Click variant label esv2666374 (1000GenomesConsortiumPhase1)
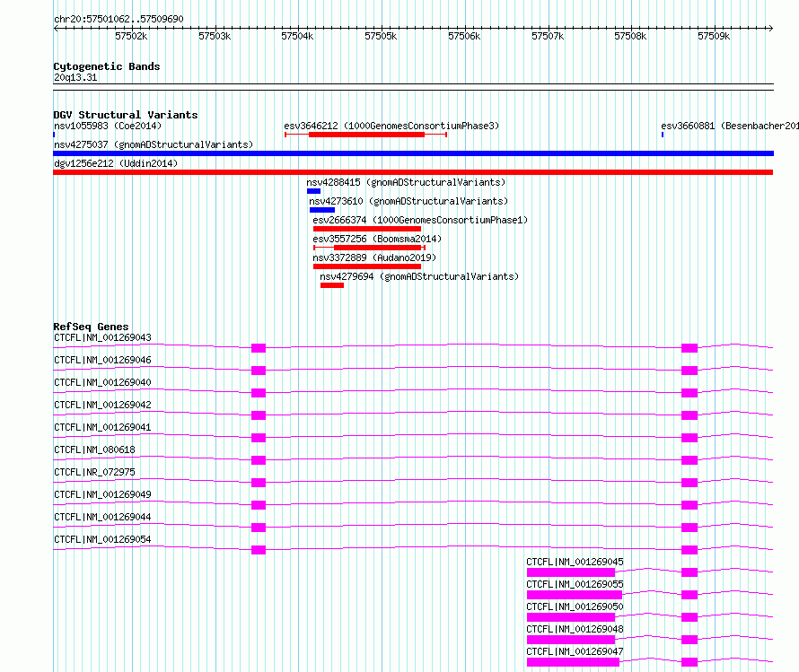Image resolution: width=799 pixels, height=672 pixels. point(420,220)
